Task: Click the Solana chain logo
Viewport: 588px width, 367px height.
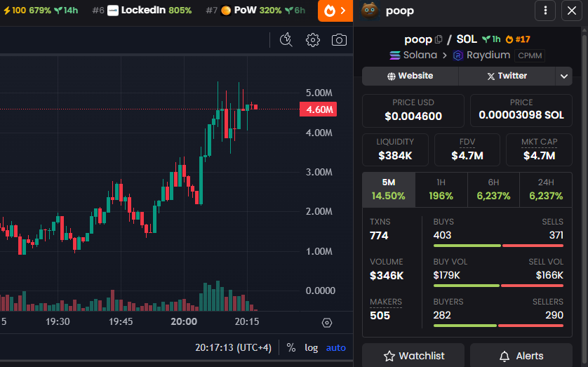Action: (395, 55)
